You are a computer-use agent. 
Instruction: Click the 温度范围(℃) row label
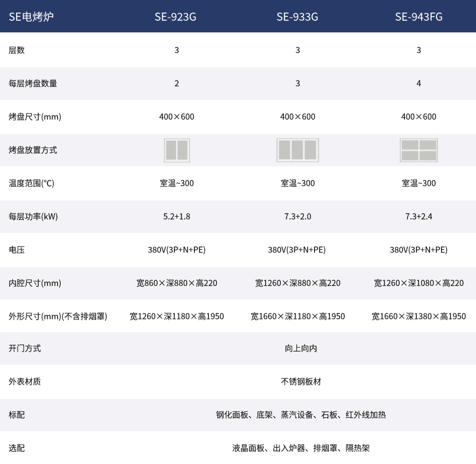[31, 183]
